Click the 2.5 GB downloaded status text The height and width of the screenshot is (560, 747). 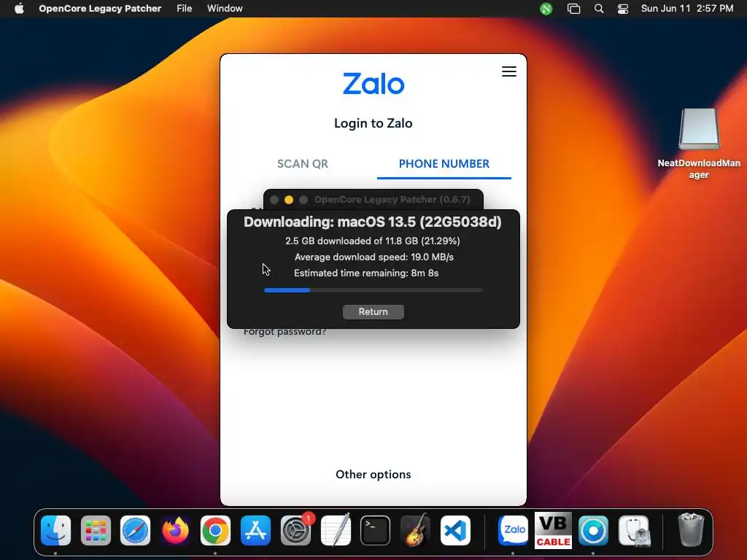(x=373, y=241)
